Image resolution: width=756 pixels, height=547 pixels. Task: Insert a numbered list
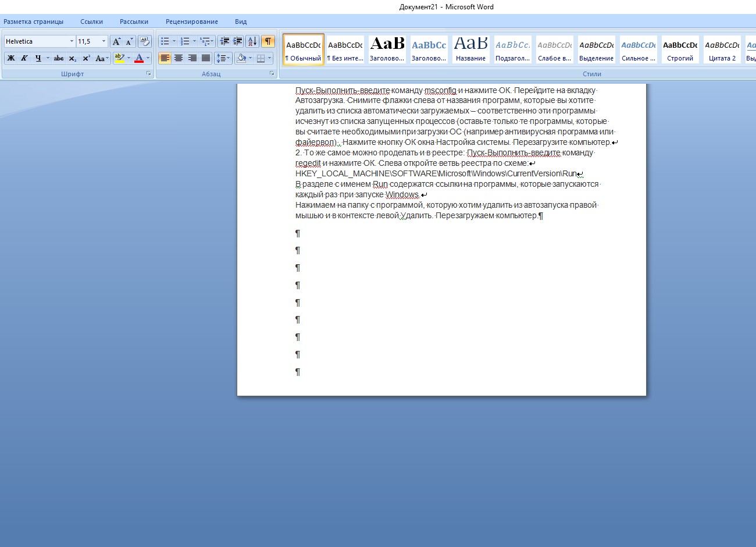point(185,41)
